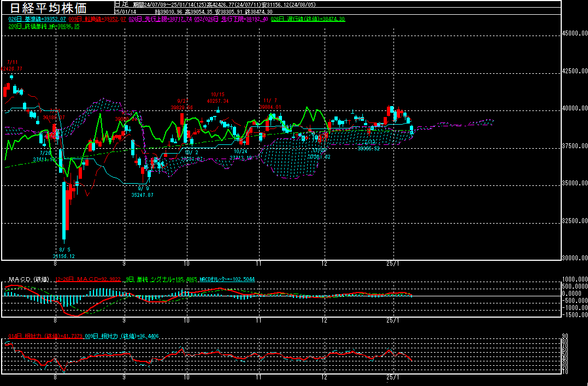Click the 12 month label on RSI panel
The image size is (588, 386).
pyautogui.click(x=325, y=377)
